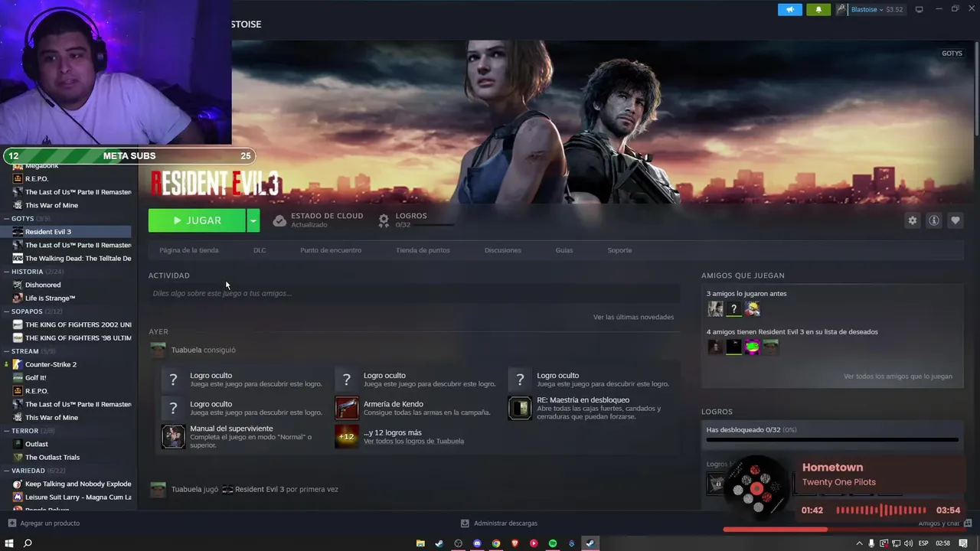The width and height of the screenshot is (980, 551).
Task: Open RE: Maestría en desbloqueo achievement icon
Action: point(520,408)
